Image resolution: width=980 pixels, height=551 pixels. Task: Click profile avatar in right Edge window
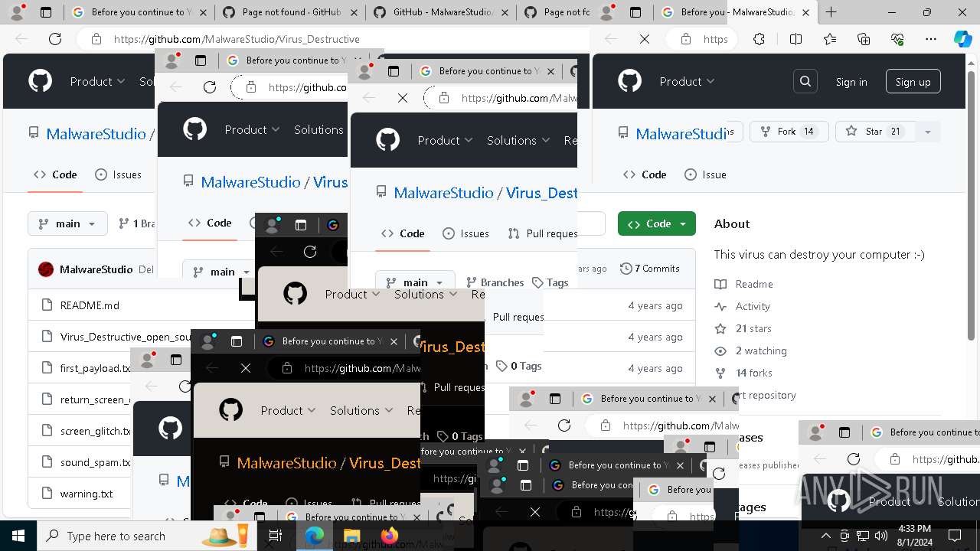tap(607, 12)
